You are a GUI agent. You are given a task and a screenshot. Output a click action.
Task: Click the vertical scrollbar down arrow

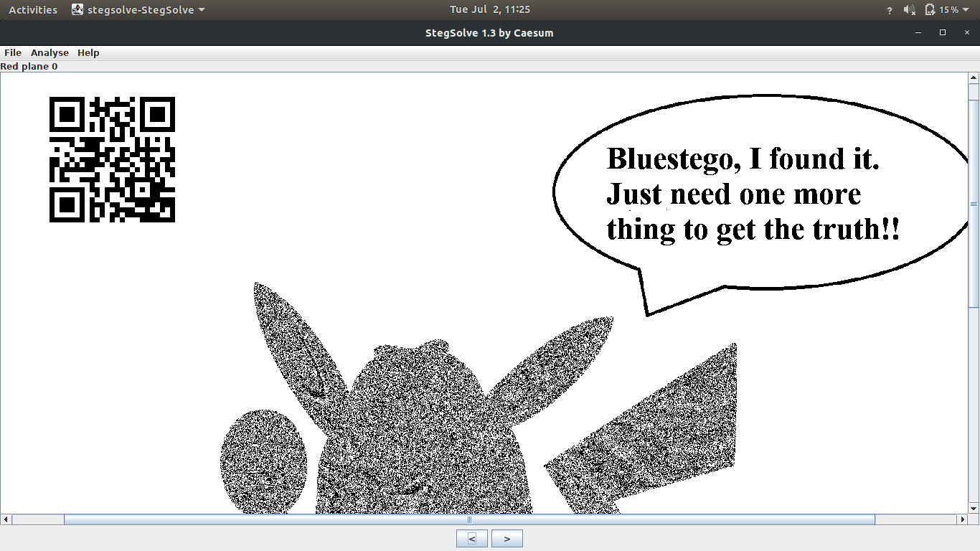point(974,508)
